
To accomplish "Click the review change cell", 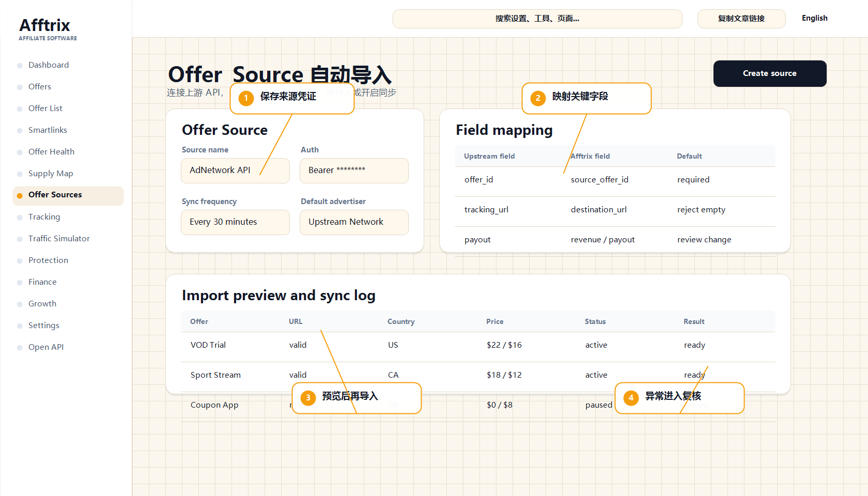I will (704, 240).
